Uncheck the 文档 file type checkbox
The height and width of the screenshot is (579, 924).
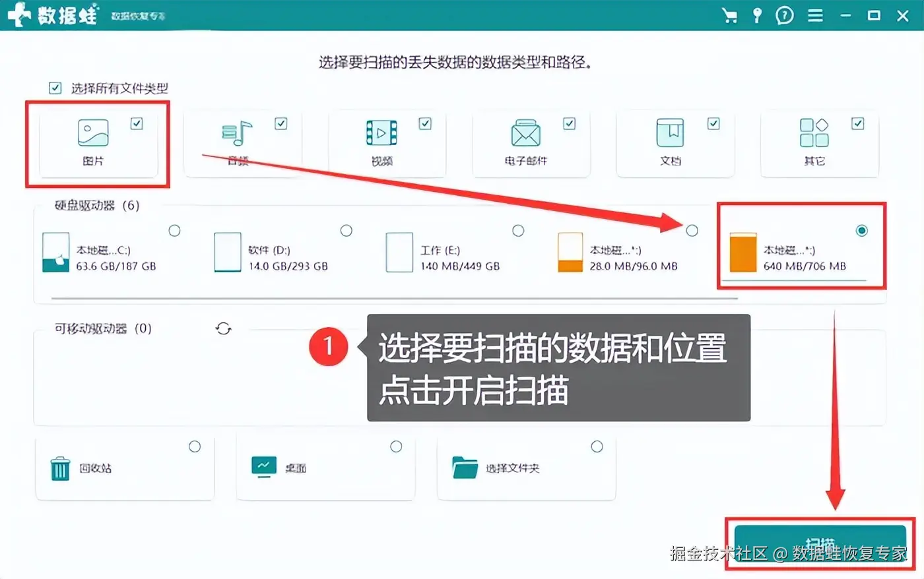[713, 123]
